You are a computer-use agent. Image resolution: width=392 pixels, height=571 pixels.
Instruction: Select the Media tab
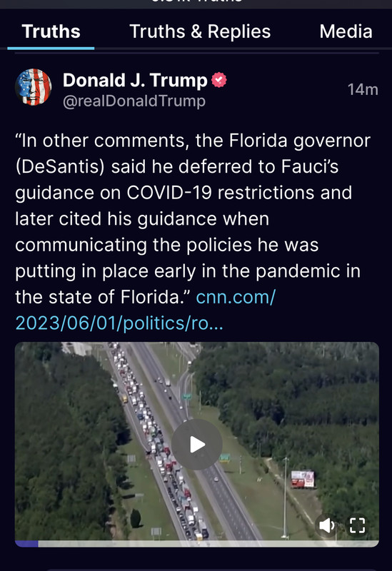click(346, 31)
